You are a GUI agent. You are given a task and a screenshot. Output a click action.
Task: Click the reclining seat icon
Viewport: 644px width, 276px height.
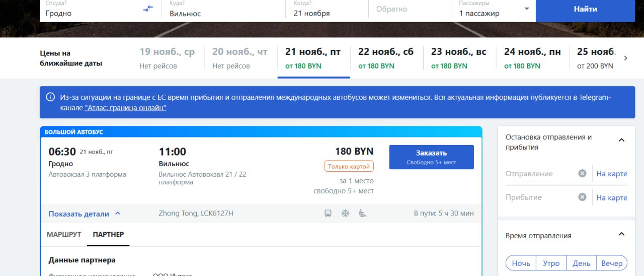(362, 214)
